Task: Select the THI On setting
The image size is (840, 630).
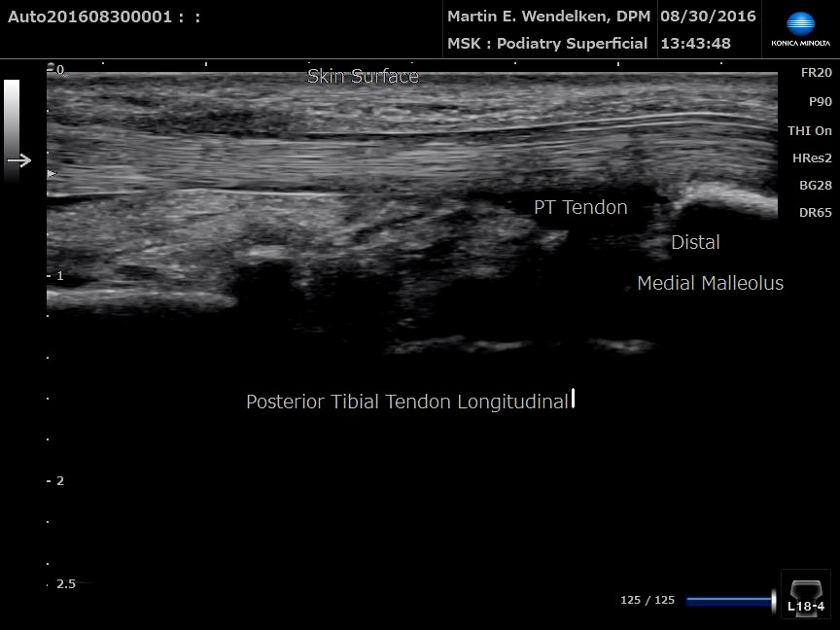Action: tap(809, 130)
